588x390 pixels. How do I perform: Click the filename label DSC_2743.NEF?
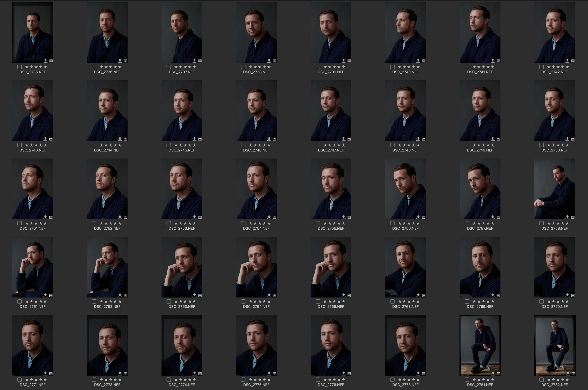(33, 150)
